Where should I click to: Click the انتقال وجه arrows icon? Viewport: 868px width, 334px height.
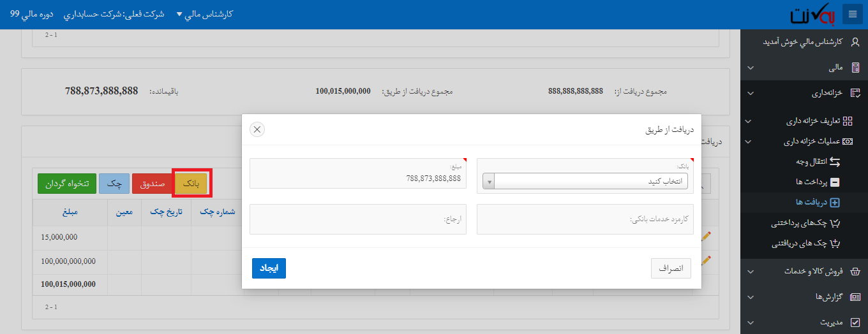834,162
